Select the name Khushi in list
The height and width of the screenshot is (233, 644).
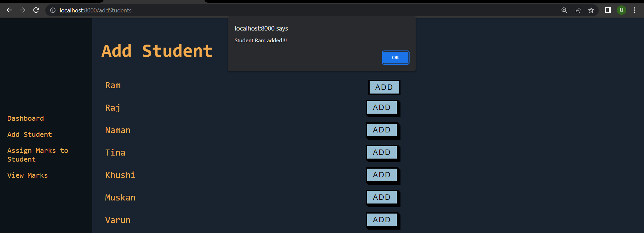pos(120,175)
